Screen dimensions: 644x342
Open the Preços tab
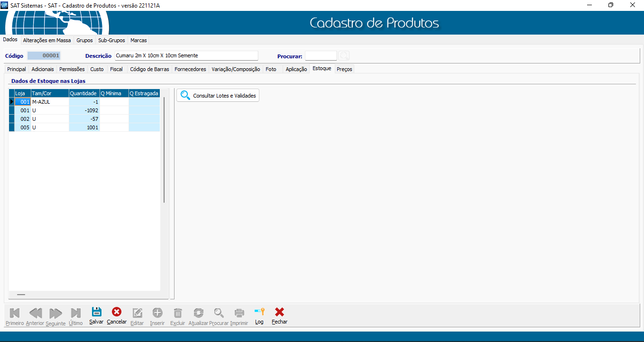344,69
